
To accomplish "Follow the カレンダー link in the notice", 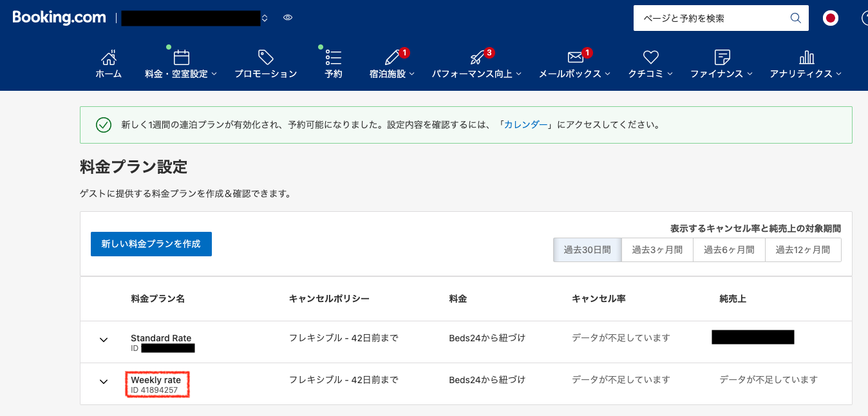I will 525,125.
